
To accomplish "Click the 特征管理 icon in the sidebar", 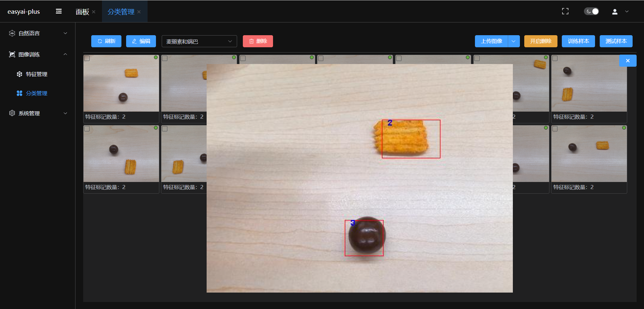I will point(19,74).
